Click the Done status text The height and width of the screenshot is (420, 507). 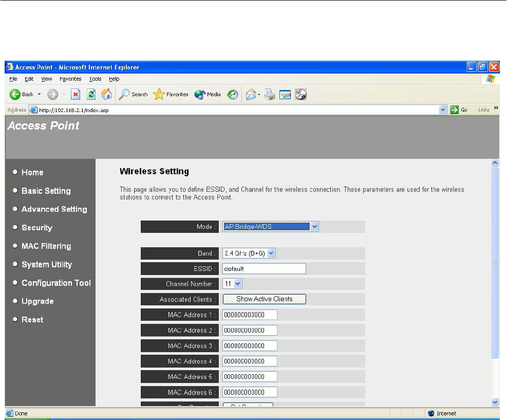pyautogui.click(x=21, y=413)
